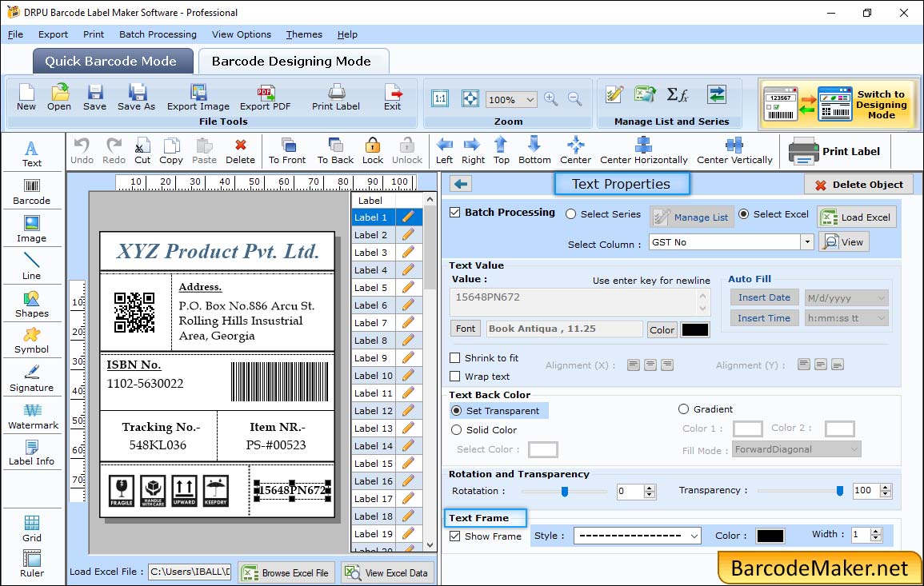Zoom out with magnifier minus icon
The height and width of the screenshot is (586, 924).
click(575, 99)
